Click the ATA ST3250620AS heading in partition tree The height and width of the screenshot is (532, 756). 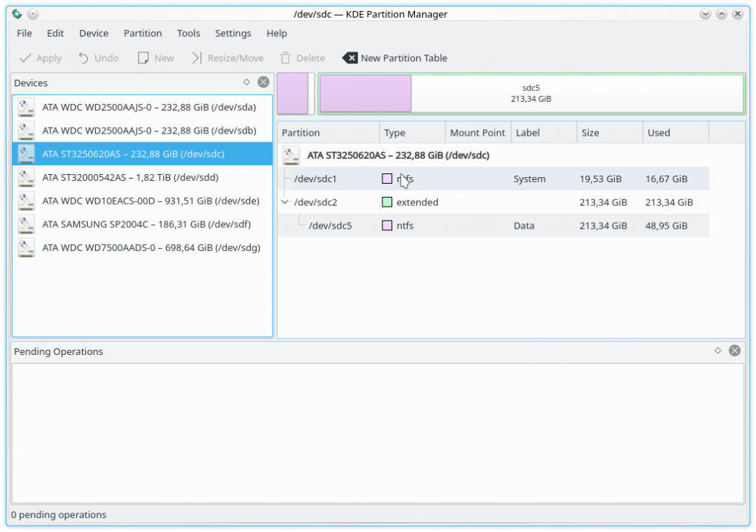click(398, 155)
